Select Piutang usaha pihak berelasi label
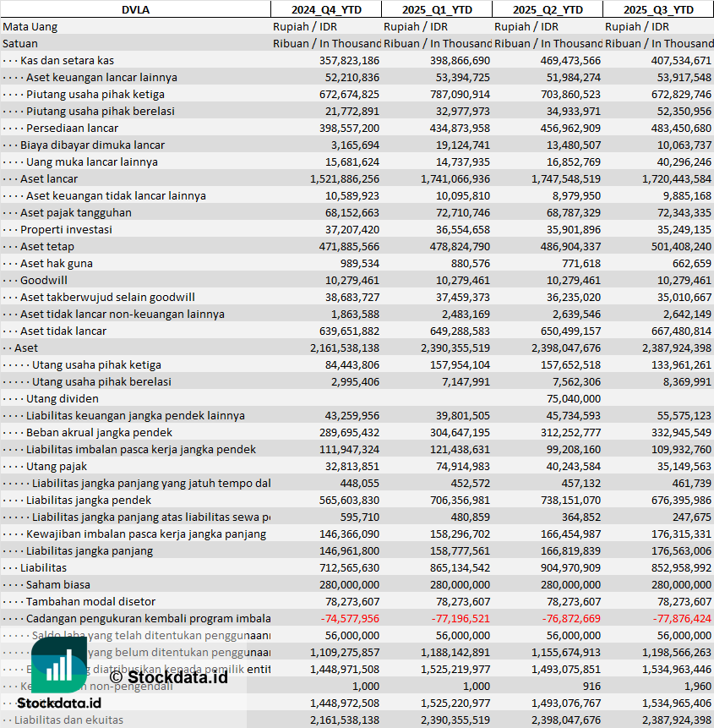 pos(101,112)
